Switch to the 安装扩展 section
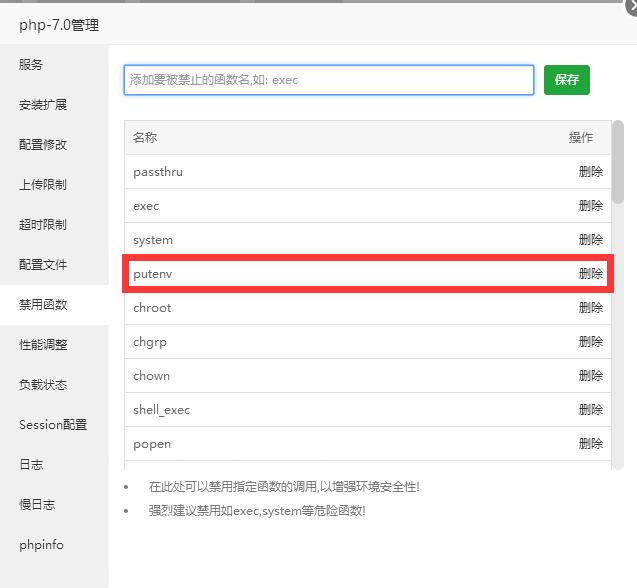 click(43, 105)
